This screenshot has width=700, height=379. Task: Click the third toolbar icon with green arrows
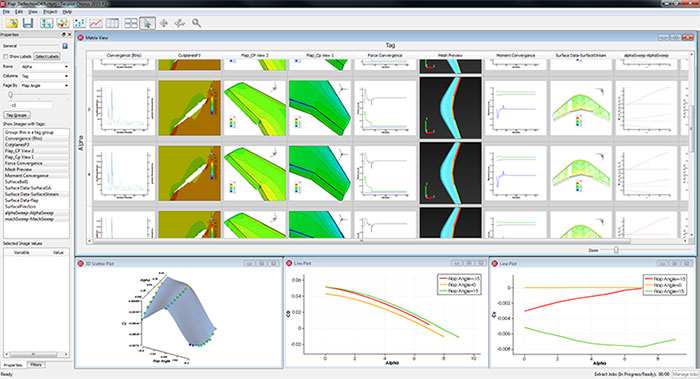click(46, 23)
